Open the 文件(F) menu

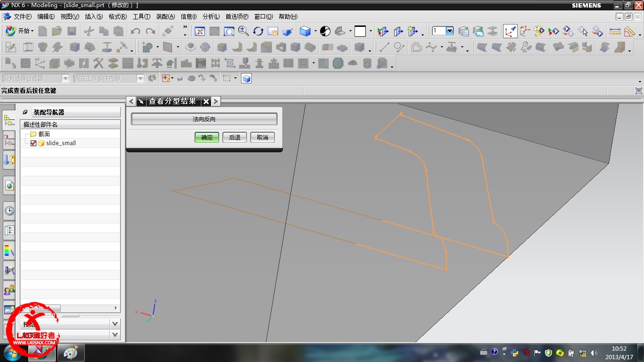(22, 16)
